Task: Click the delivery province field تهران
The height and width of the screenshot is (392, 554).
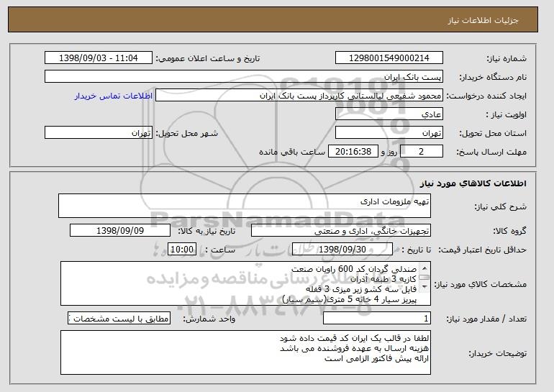Action: [389, 133]
